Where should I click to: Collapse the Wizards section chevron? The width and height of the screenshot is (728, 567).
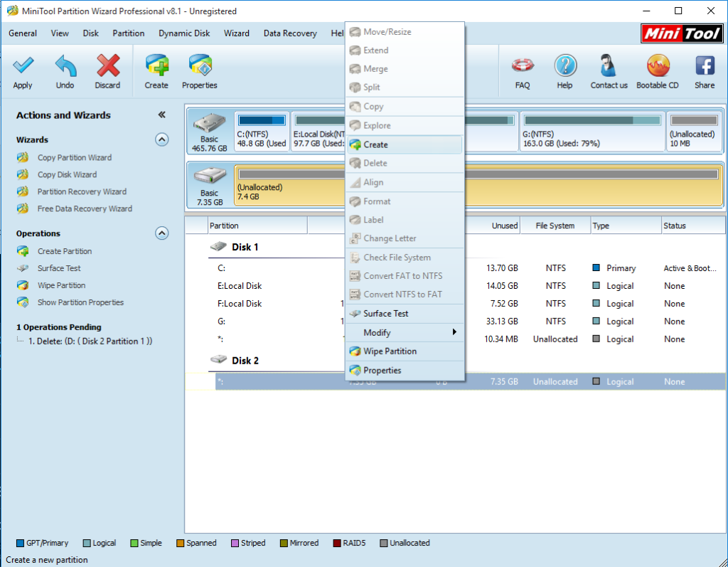coord(161,139)
